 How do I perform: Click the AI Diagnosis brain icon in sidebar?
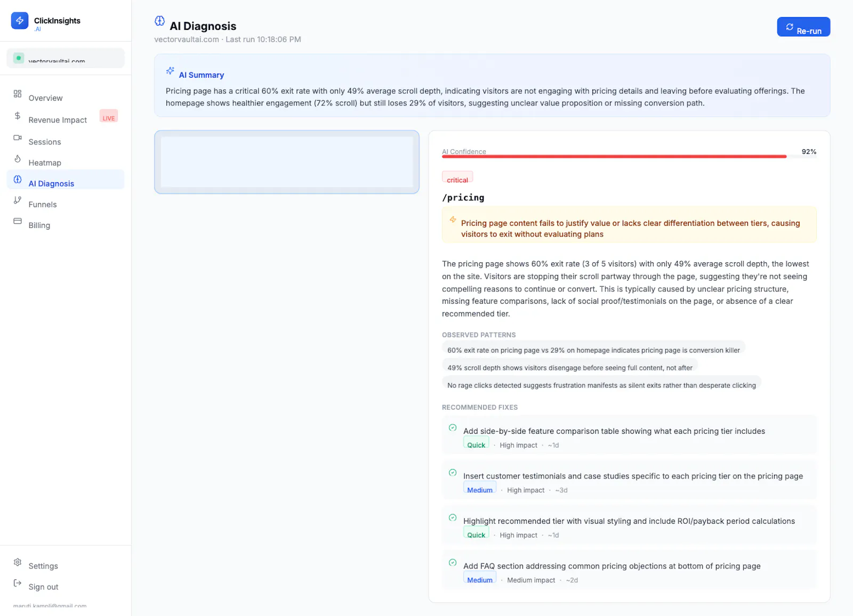(x=18, y=180)
